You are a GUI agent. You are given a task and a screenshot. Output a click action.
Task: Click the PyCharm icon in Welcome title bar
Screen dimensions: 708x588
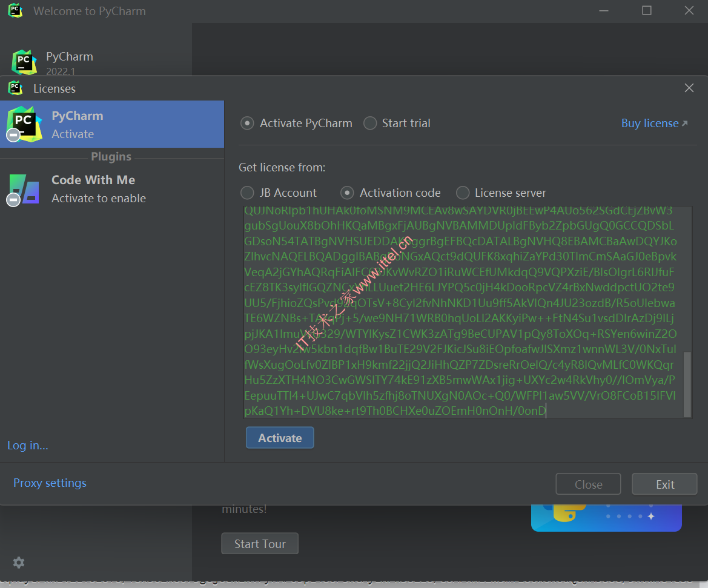point(15,10)
